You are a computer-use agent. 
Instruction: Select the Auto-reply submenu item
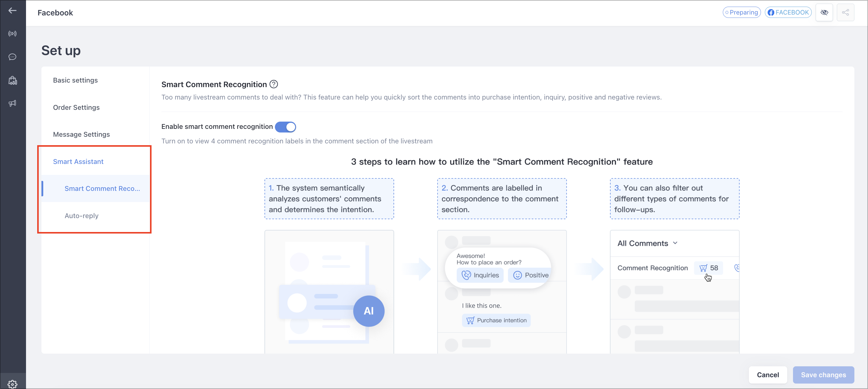tap(82, 215)
